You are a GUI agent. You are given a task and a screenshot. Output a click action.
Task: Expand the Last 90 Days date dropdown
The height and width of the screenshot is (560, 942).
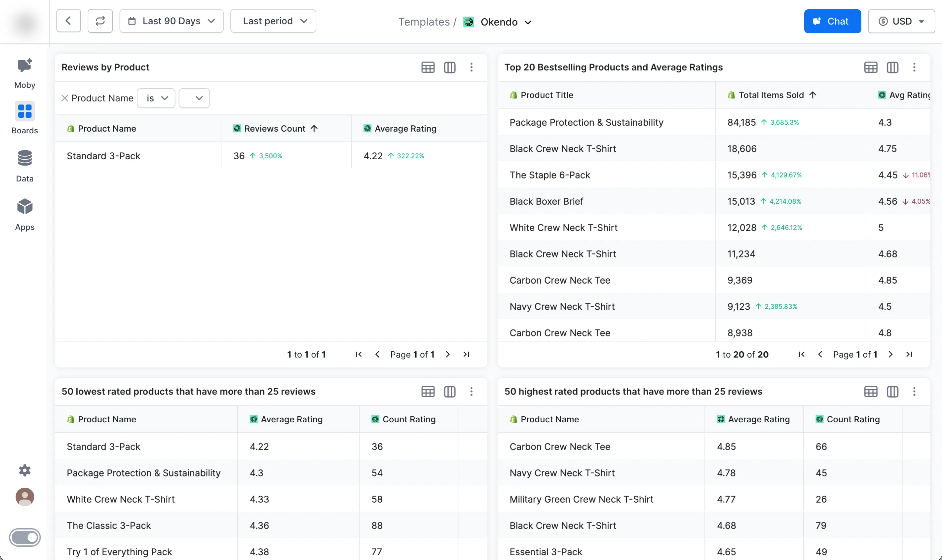coord(171,21)
